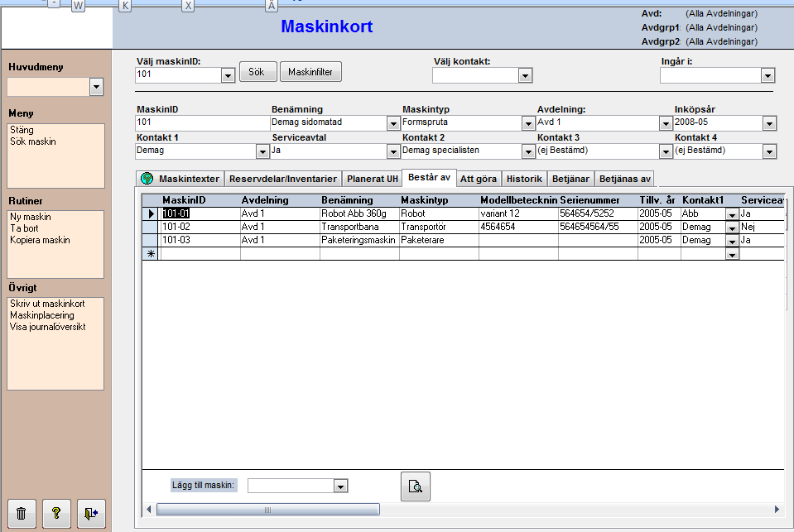794x532 pixels.
Task: Click the globe icon on Maskintexter tab
Action: pos(147,178)
